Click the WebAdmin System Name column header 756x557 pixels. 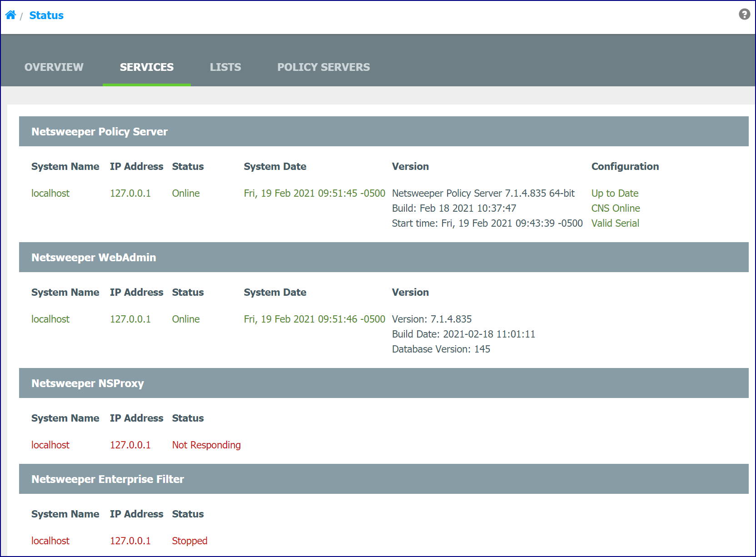tap(65, 292)
